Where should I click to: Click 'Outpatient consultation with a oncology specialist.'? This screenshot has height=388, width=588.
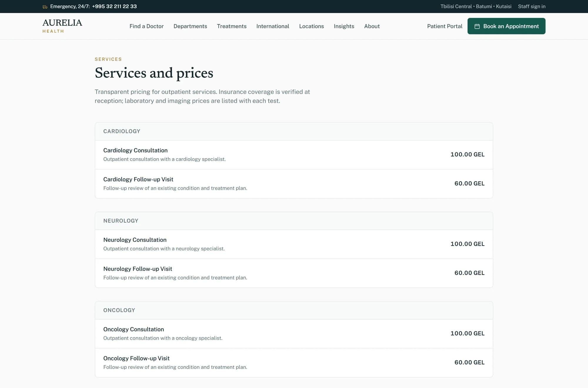coord(163,338)
